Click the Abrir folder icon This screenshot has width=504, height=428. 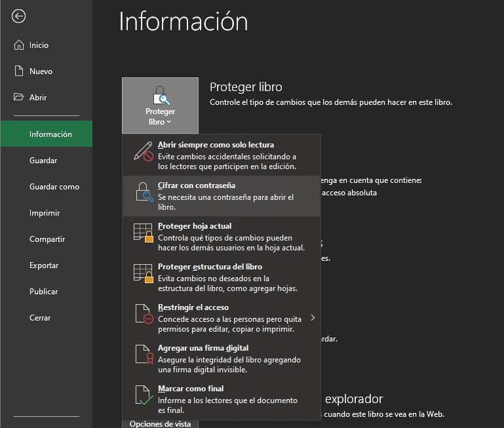(x=18, y=98)
